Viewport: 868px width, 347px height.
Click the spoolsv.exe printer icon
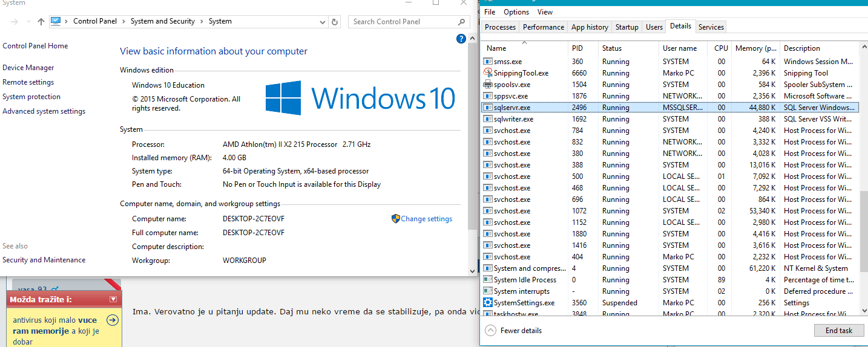(488, 85)
